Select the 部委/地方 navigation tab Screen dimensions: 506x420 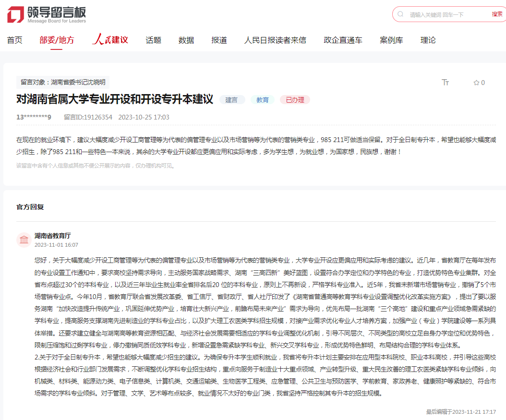(57, 40)
